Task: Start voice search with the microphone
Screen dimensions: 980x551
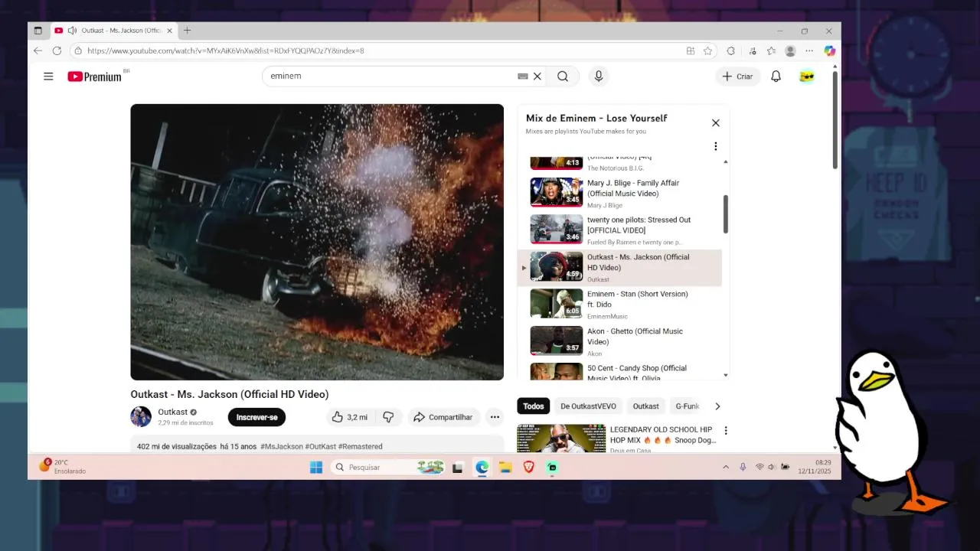Action: point(599,77)
